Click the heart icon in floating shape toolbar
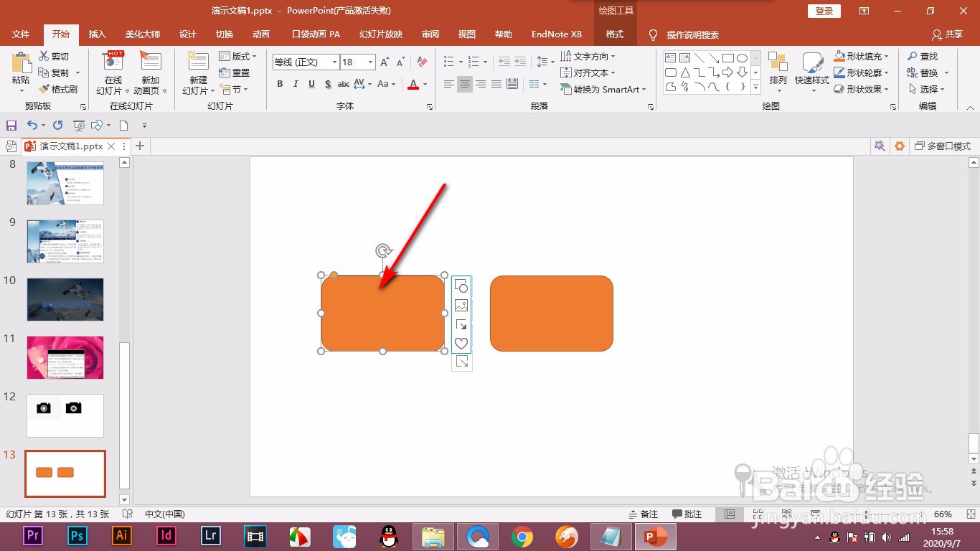980x551 pixels. tap(461, 344)
